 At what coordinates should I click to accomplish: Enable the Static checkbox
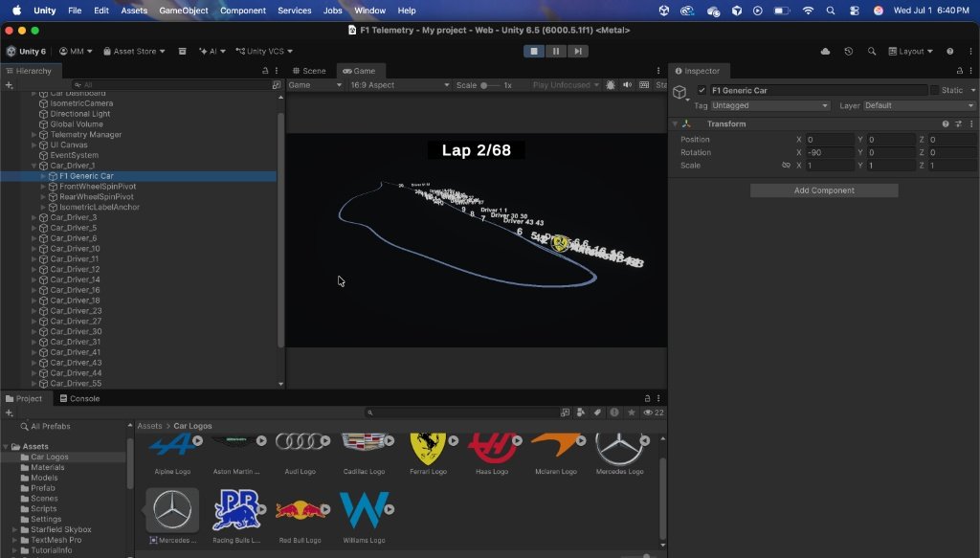pyautogui.click(x=934, y=91)
